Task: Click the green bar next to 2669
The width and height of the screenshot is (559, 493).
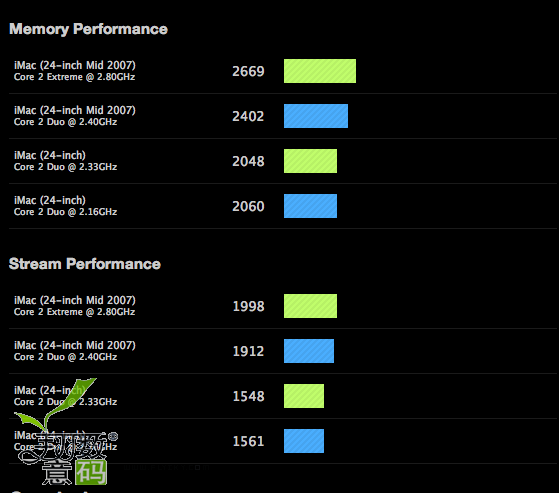Action: [320, 71]
